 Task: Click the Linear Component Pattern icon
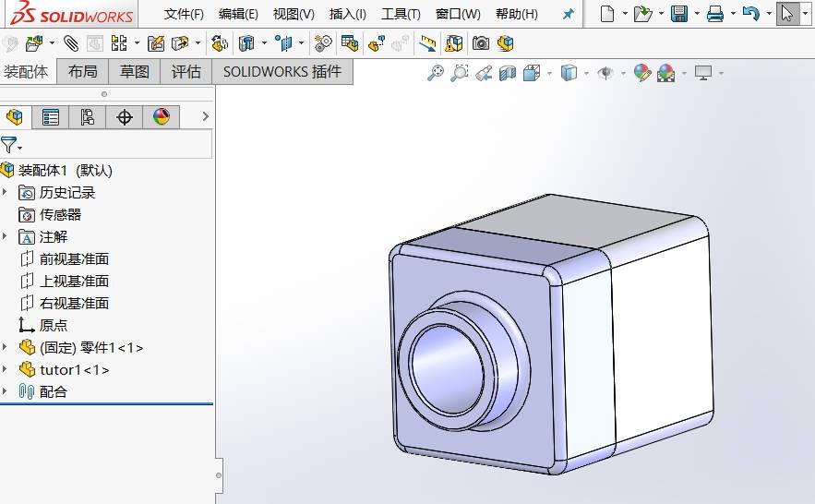point(119,43)
